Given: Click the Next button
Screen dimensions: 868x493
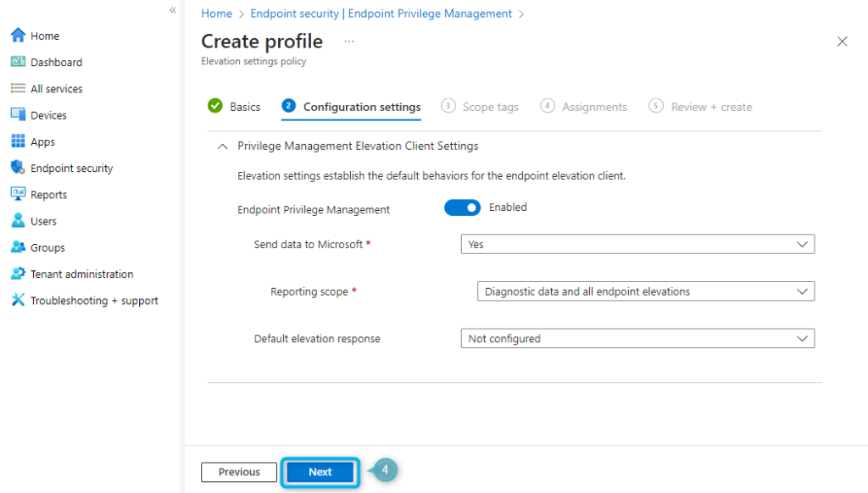Looking at the screenshot, I should coord(320,472).
